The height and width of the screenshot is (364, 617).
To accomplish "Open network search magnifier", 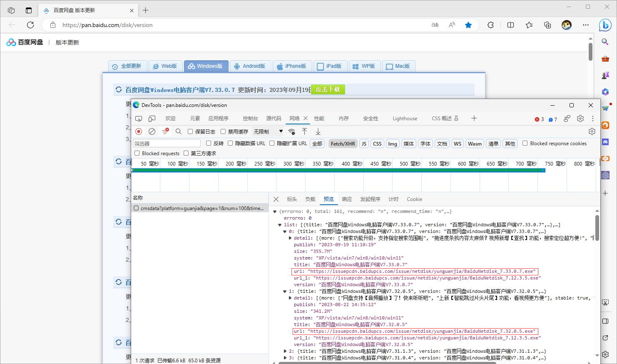I will pos(179,131).
